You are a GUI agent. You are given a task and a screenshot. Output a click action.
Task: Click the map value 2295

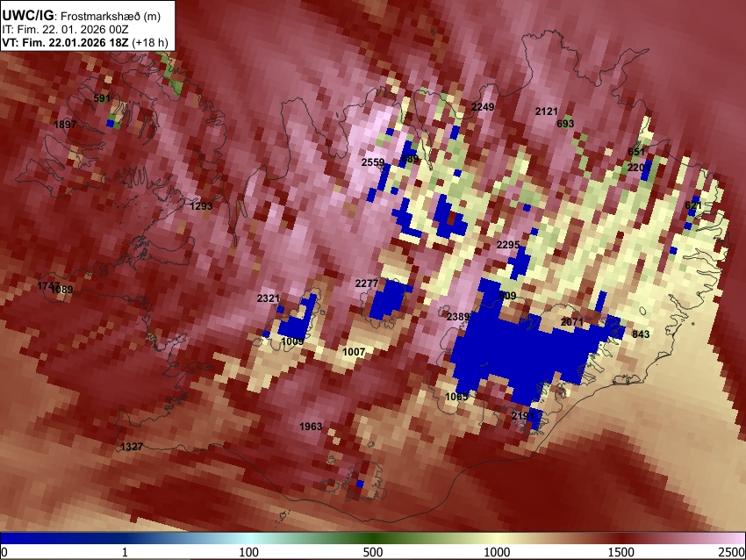click(508, 245)
